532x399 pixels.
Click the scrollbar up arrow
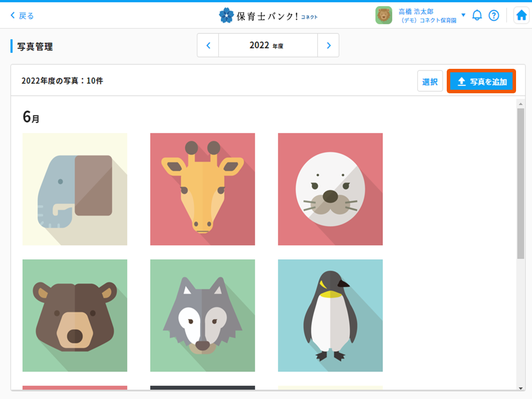521,104
